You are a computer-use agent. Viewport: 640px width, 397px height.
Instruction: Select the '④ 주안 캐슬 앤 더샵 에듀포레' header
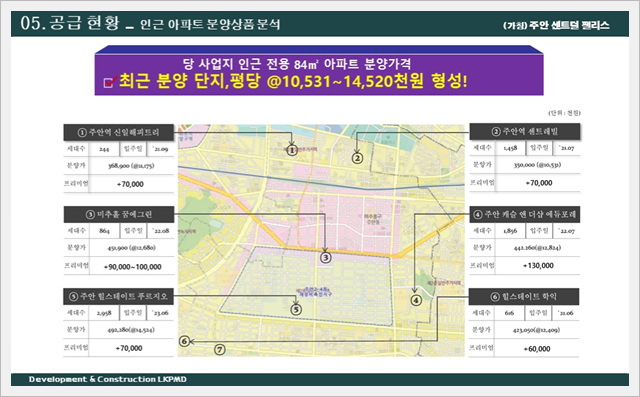525,214
